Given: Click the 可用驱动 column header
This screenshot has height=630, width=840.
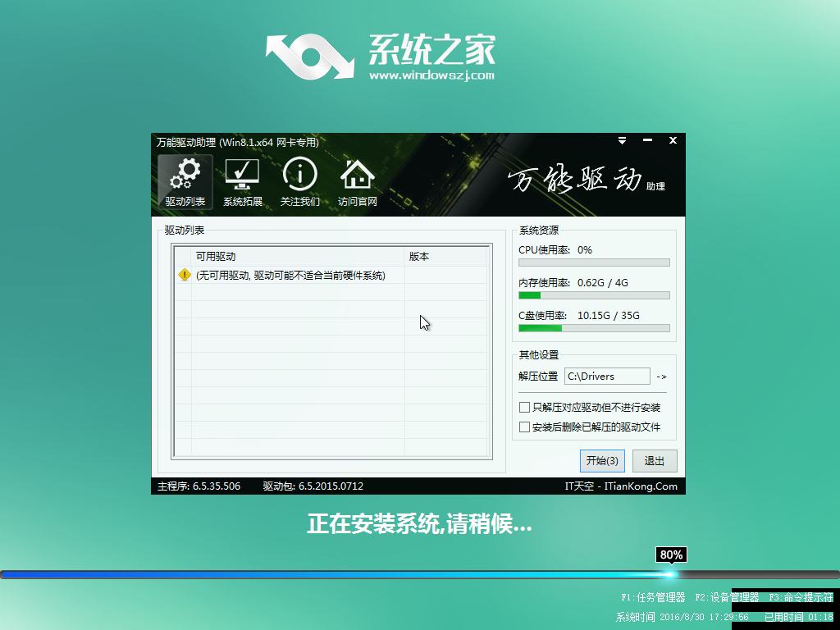Looking at the screenshot, I should [x=297, y=257].
